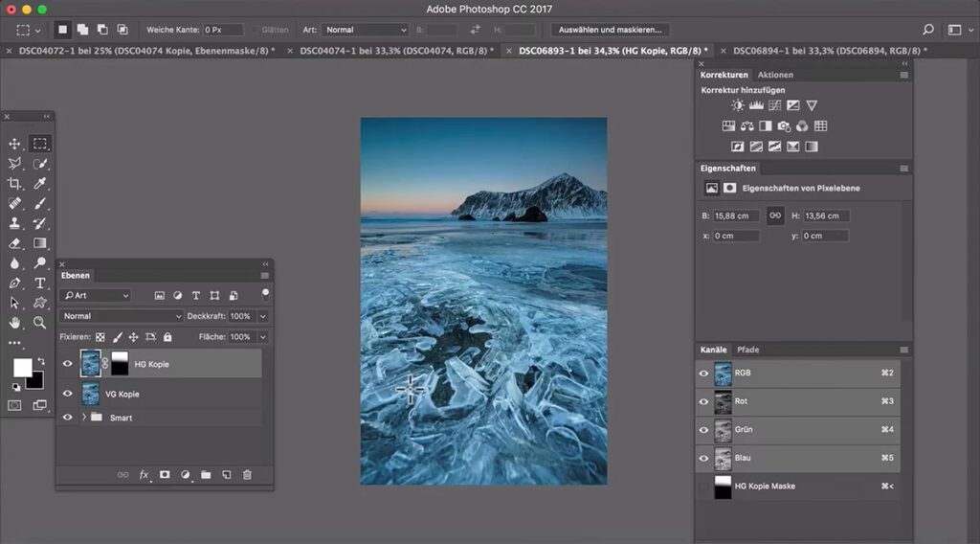Expand the Smart layer group

click(x=83, y=418)
